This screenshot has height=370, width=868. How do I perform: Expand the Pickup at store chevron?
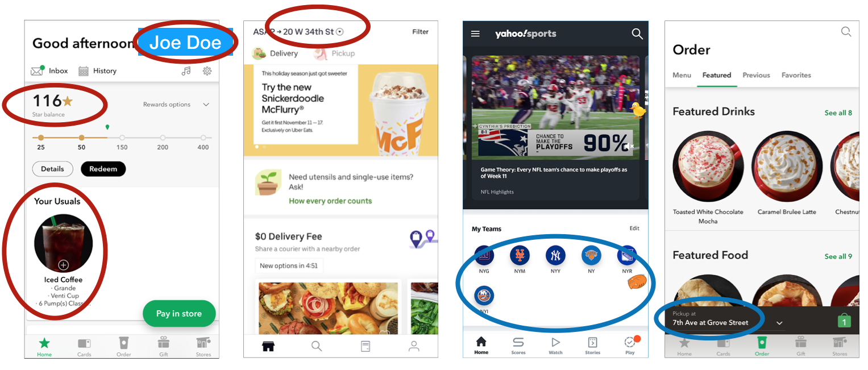pyautogui.click(x=780, y=323)
